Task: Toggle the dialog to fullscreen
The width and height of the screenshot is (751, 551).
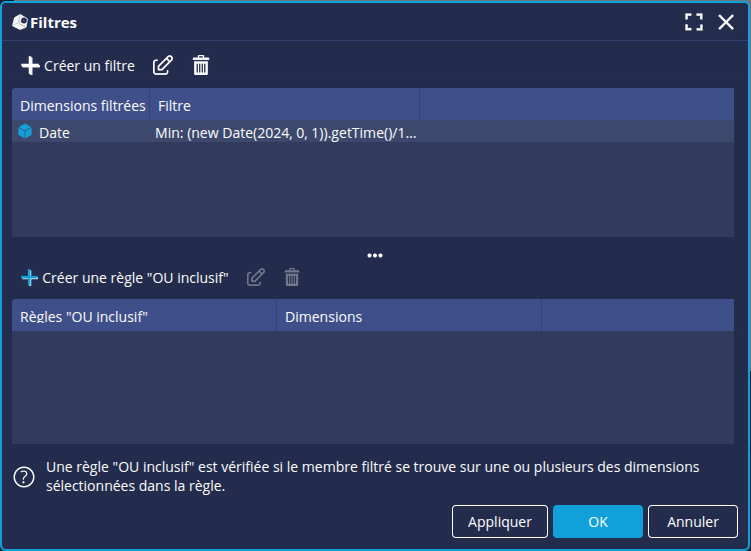Action: [x=694, y=22]
